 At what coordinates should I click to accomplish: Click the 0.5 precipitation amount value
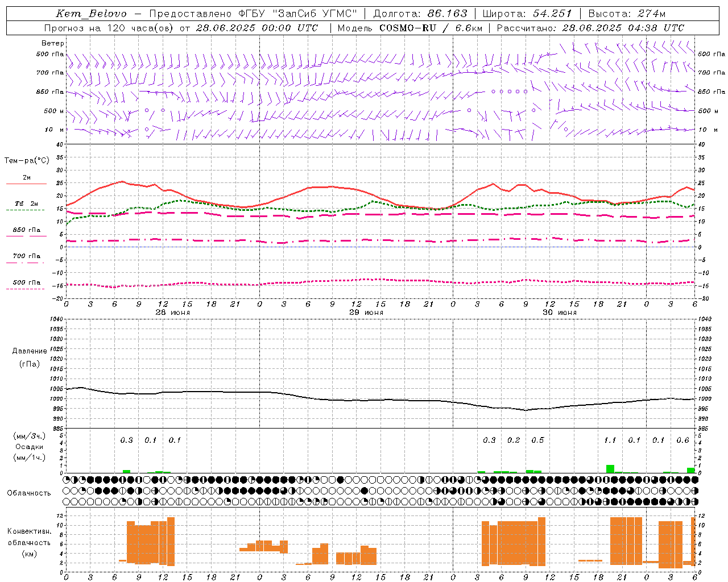coord(537,440)
